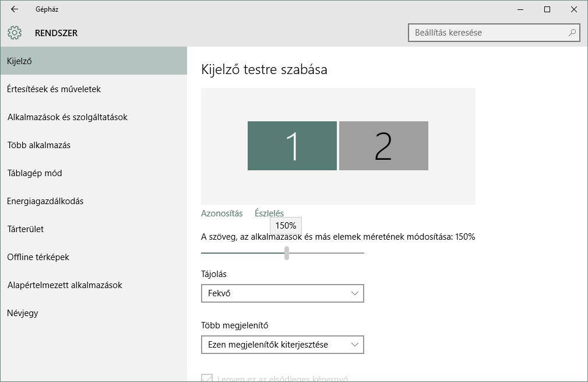The width and height of the screenshot is (588, 382).
Task: Go to Több alkalmazás page
Action: click(38, 145)
